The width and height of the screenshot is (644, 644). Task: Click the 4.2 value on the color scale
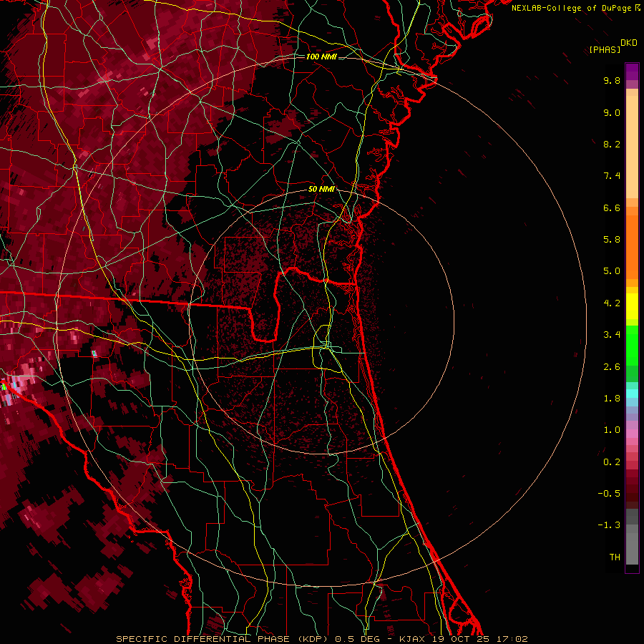pyautogui.click(x=612, y=303)
